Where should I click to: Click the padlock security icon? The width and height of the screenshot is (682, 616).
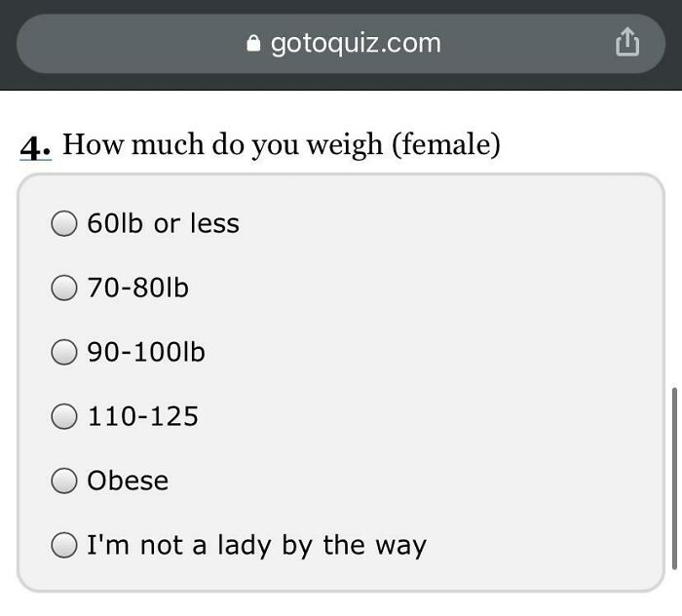(254, 44)
